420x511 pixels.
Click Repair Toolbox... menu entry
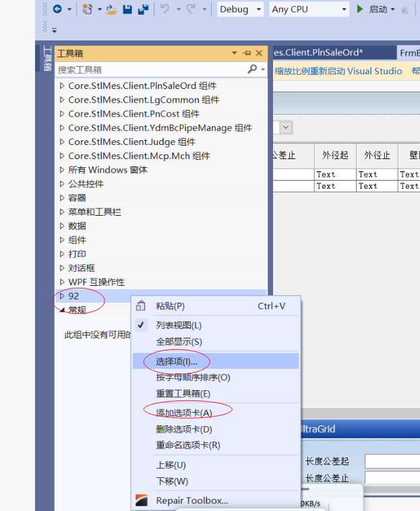pyautogui.click(x=192, y=500)
